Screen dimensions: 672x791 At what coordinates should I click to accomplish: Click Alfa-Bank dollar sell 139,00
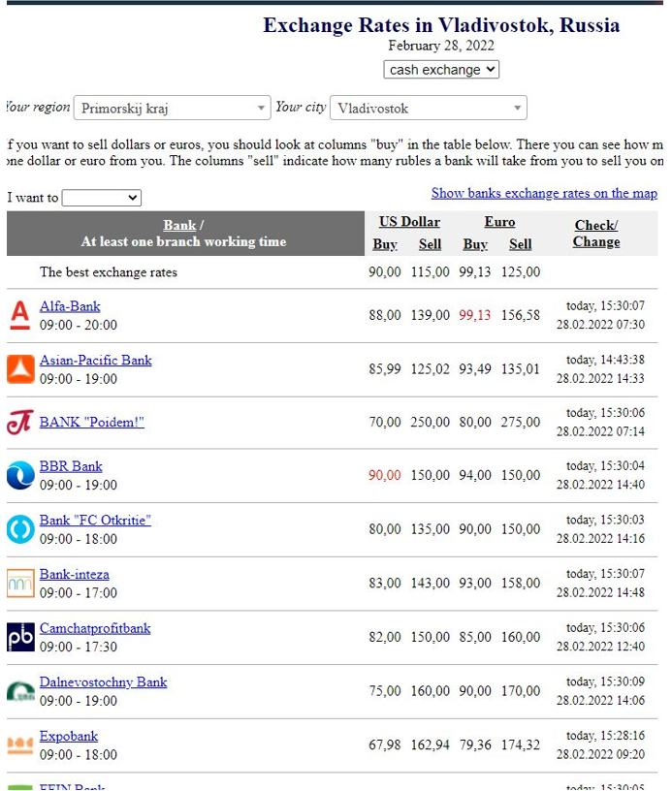coord(430,315)
